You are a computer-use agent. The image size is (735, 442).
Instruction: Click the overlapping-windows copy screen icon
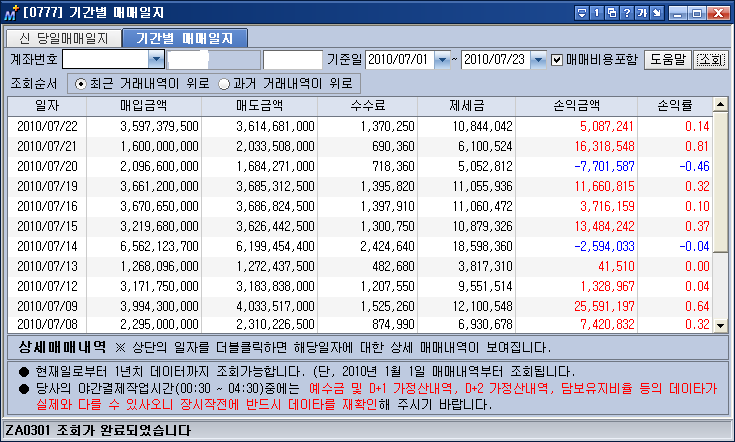(x=611, y=13)
